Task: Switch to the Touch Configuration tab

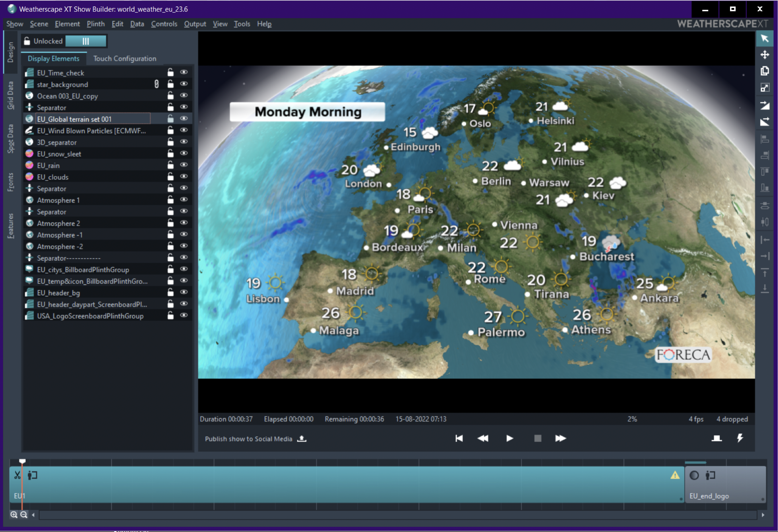Action: click(124, 58)
